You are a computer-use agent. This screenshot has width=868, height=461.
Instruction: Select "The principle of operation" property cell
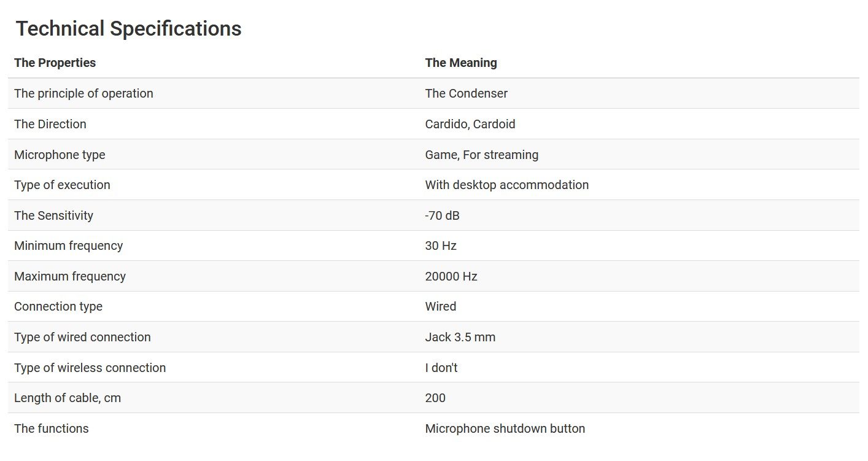point(83,93)
